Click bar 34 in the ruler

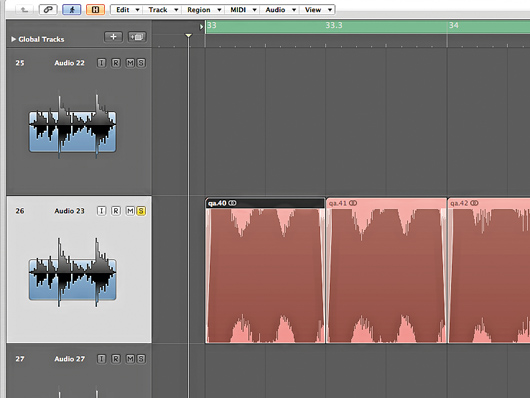click(x=454, y=25)
